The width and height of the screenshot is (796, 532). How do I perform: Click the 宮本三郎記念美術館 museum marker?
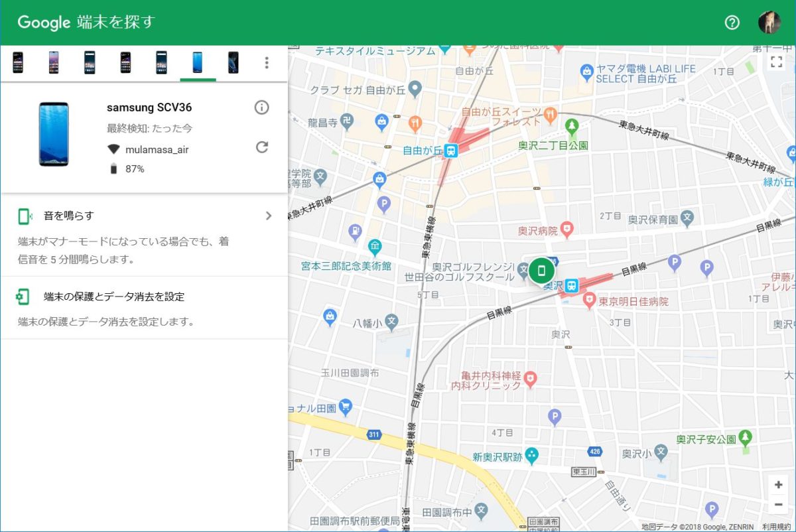point(375,248)
